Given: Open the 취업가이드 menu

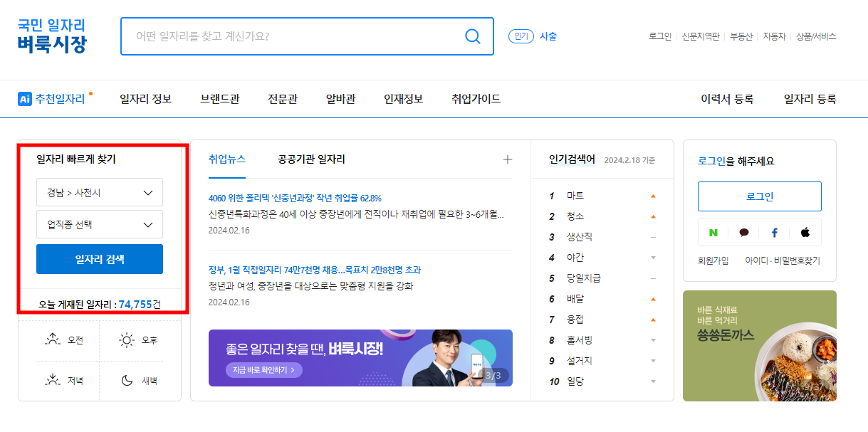Looking at the screenshot, I should [x=476, y=99].
